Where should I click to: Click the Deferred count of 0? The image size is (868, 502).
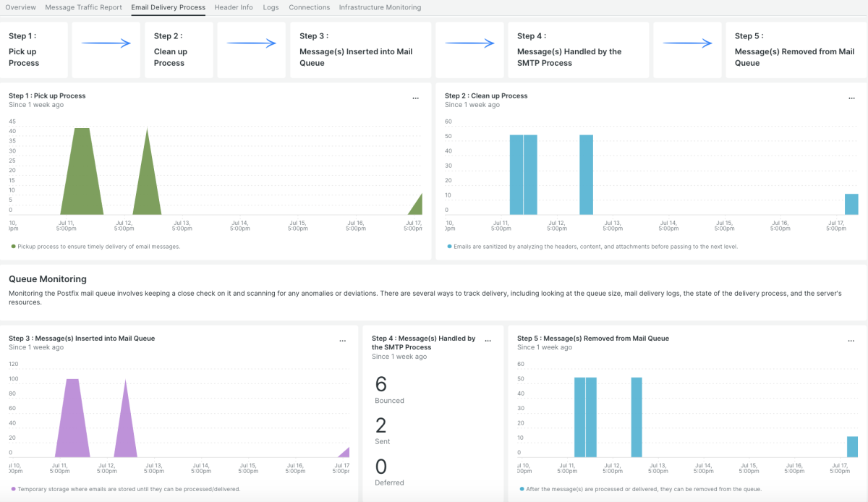coord(381,467)
